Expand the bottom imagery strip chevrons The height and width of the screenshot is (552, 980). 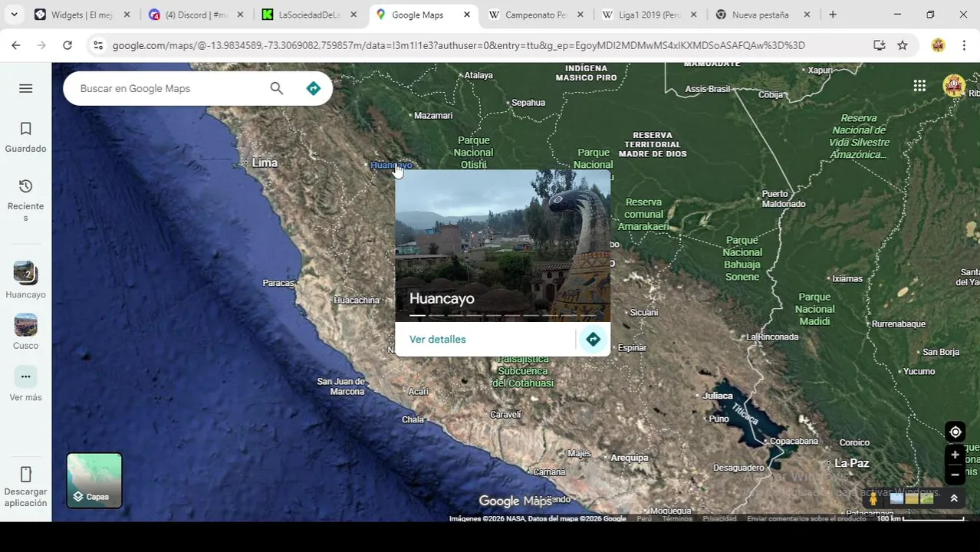tap(954, 498)
